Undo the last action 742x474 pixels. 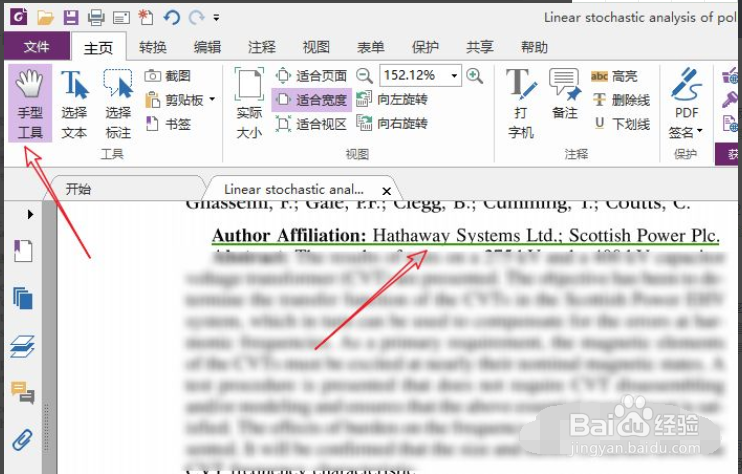click(x=172, y=18)
